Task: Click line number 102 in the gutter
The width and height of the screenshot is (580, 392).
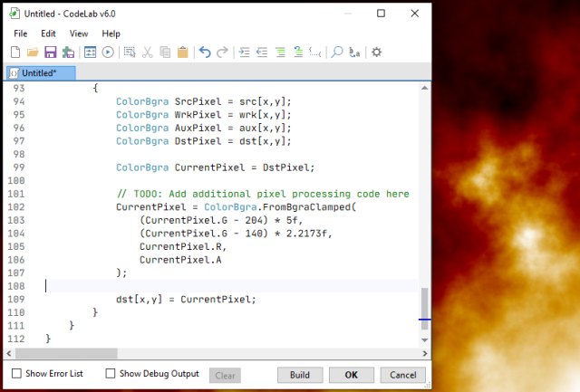Action: 16,207
